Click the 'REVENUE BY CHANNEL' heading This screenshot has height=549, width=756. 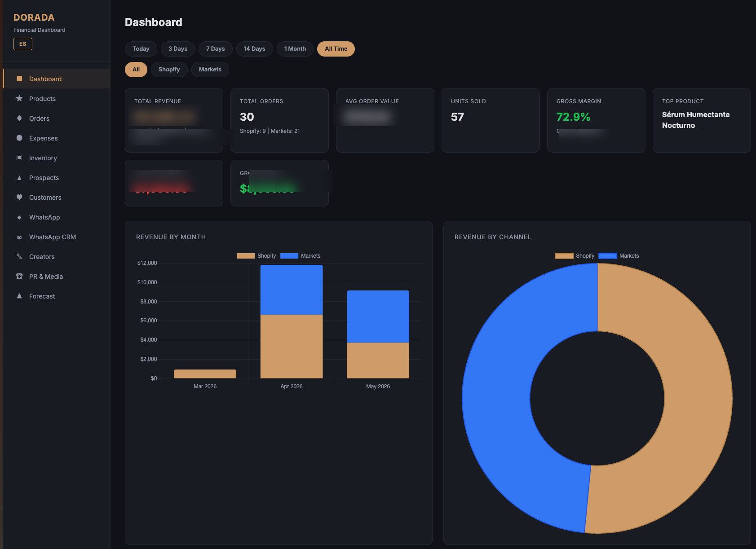(493, 237)
